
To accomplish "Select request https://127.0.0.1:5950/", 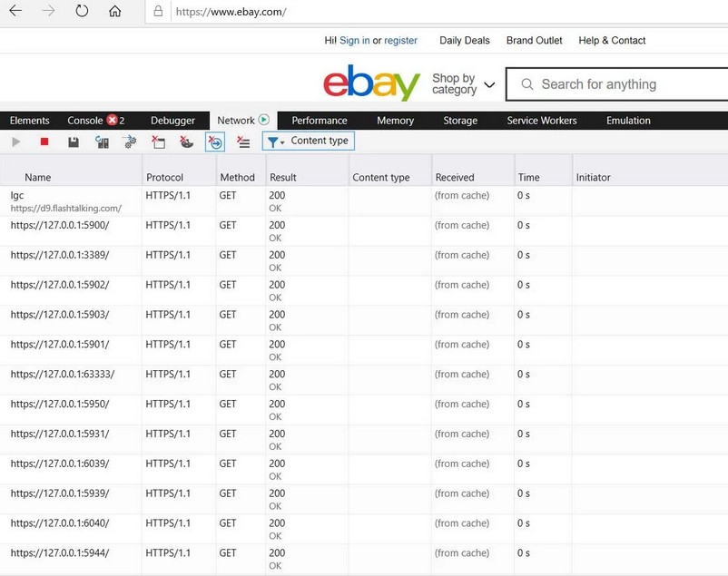I will click(364, 409).
